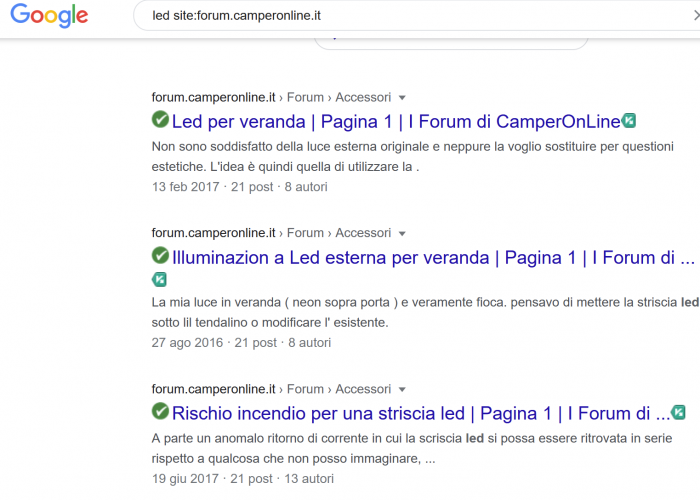
Task: Click the URL breadcrumb above Illuminazion a Led
Action: [271, 233]
